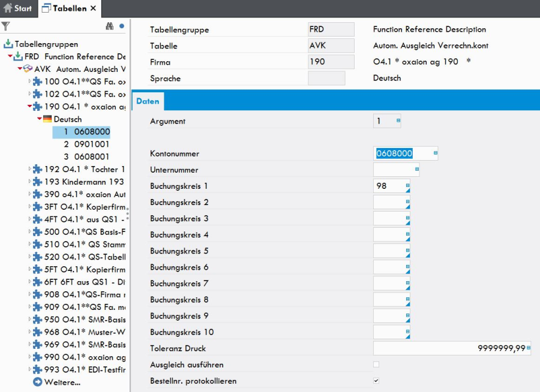
Task: Click the lookup icon in Unternummer field
Action: (417, 169)
